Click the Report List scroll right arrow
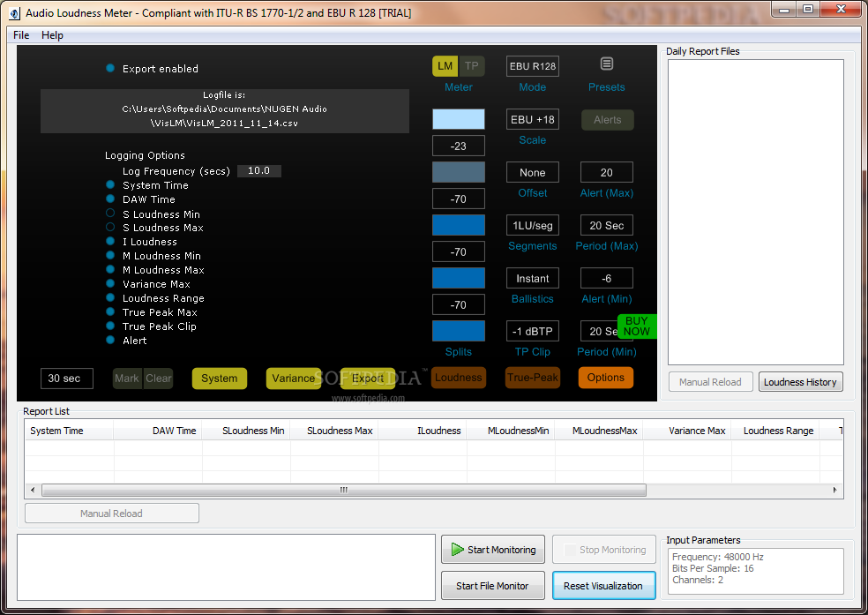The image size is (868, 615). coord(834,490)
